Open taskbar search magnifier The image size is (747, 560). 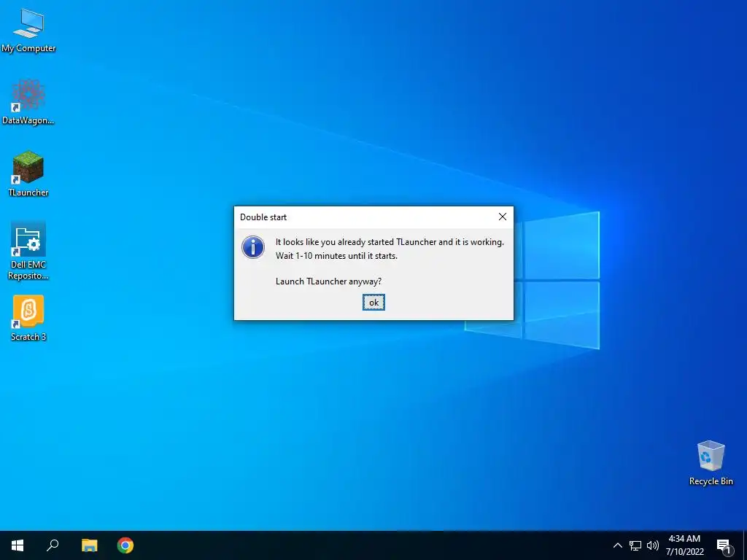click(x=53, y=545)
